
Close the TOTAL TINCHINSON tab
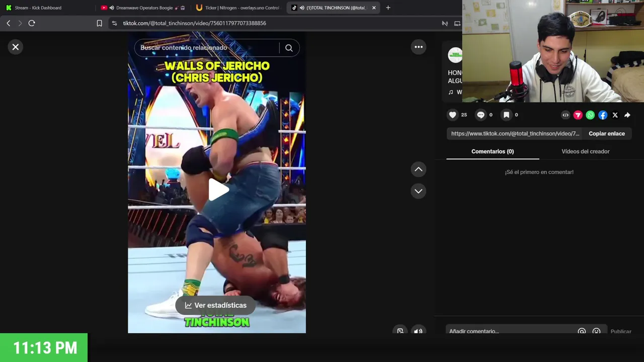[x=374, y=8]
